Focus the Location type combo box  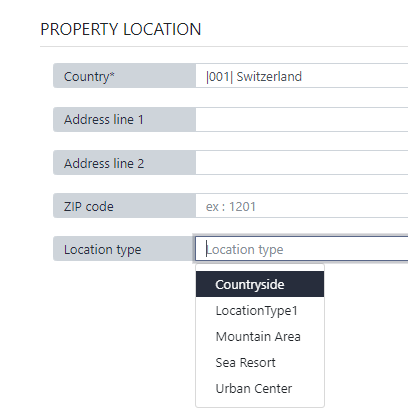pyautogui.click(x=302, y=249)
